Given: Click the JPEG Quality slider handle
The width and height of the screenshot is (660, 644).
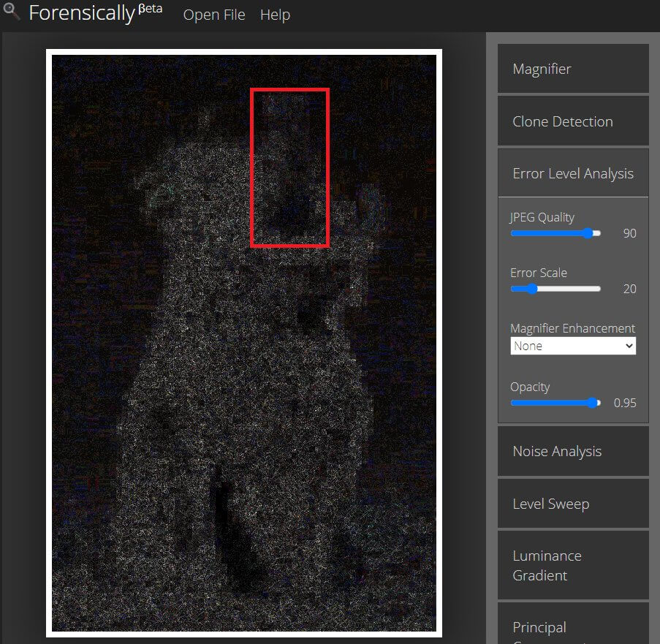Looking at the screenshot, I should (588, 233).
